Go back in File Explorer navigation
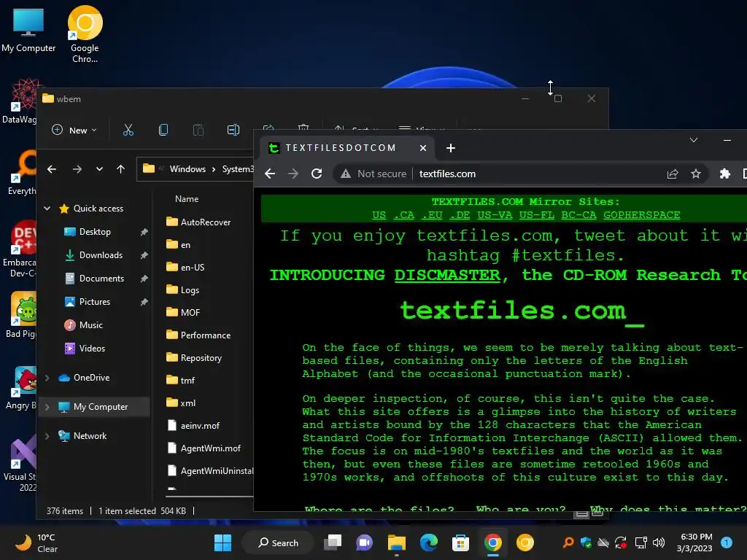Screen dimensions: 747x560 click(x=52, y=169)
